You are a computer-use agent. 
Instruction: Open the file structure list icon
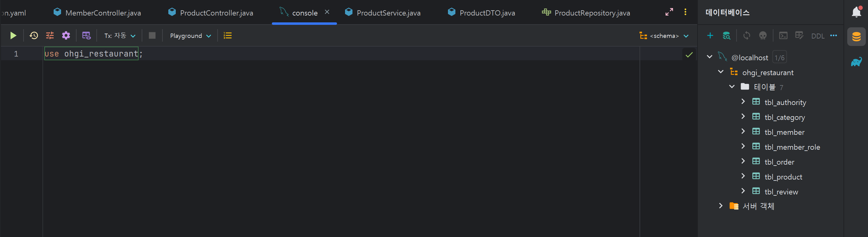[x=228, y=35]
